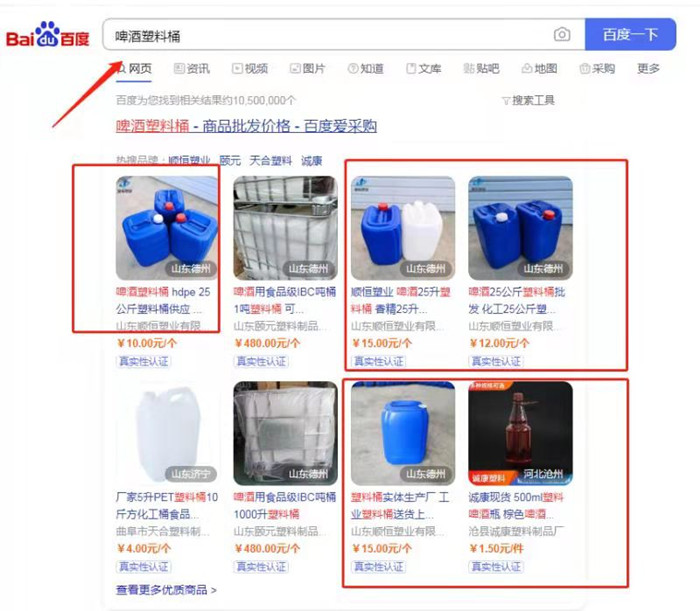Go to the 知道 tab

(366, 68)
